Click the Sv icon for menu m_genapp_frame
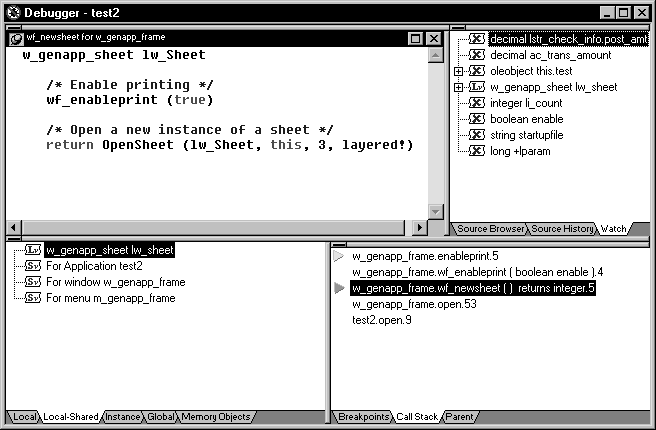Image resolution: width=656 pixels, height=430 pixels. tap(33, 298)
